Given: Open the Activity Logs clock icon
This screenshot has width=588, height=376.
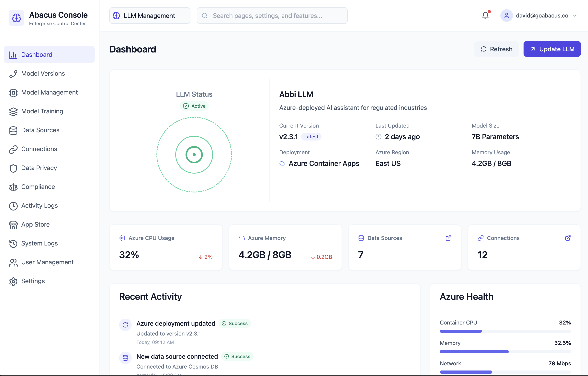Looking at the screenshot, I should [x=13, y=206].
